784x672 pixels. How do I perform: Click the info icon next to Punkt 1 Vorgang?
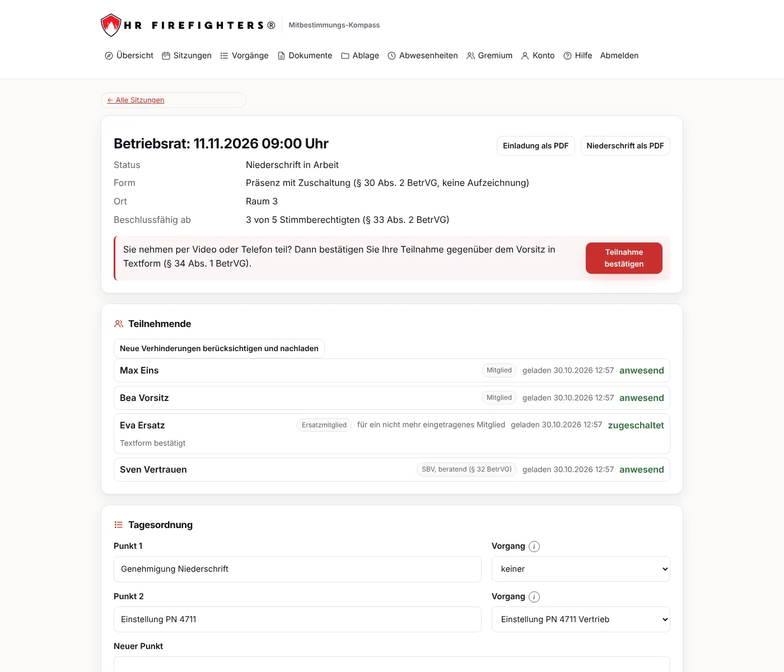(534, 547)
